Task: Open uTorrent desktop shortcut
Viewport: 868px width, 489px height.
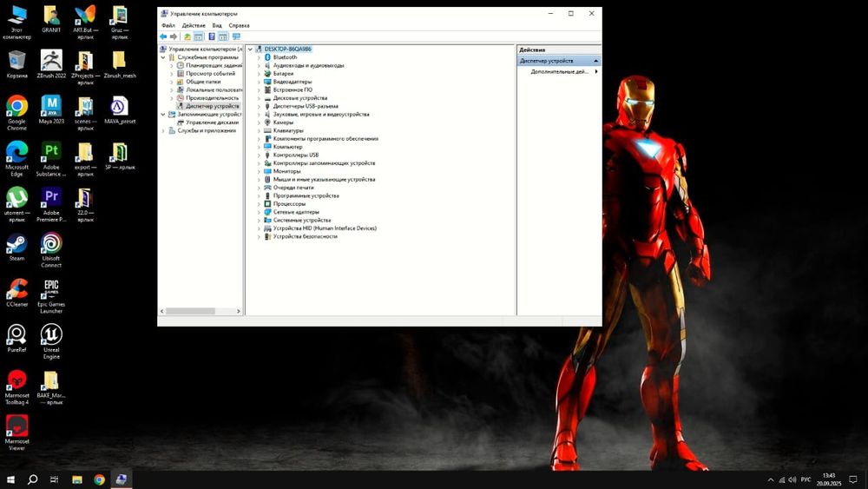Action: pyautogui.click(x=16, y=205)
